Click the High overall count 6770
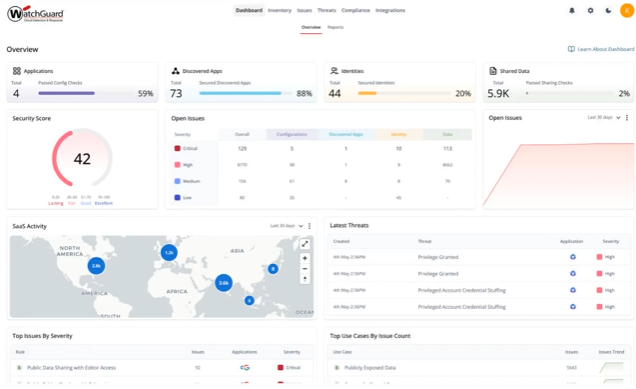The height and width of the screenshot is (389, 636). coord(242,165)
